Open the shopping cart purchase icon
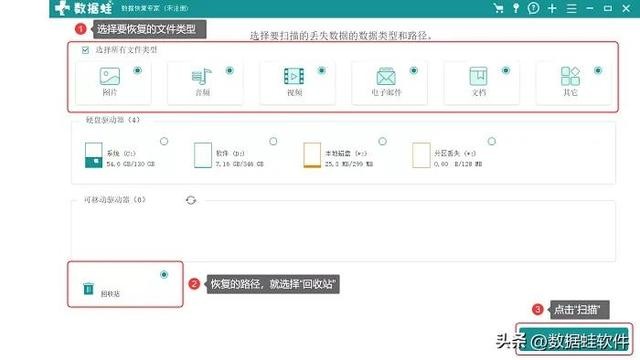The width and height of the screenshot is (640, 360). coord(498,8)
